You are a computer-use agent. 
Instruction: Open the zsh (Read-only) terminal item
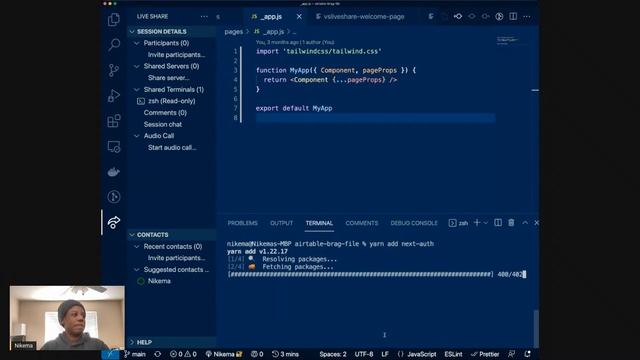[172, 101]
